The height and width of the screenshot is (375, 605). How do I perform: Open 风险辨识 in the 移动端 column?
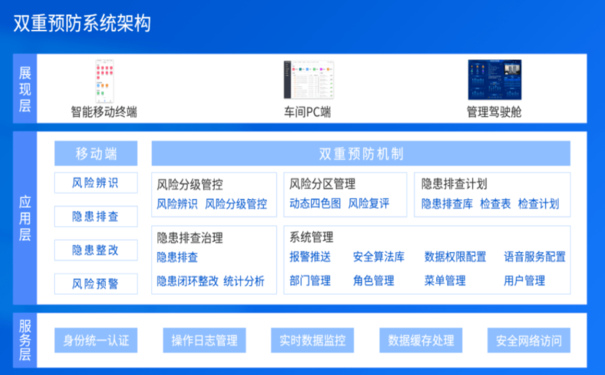click(x=96, y=183)
